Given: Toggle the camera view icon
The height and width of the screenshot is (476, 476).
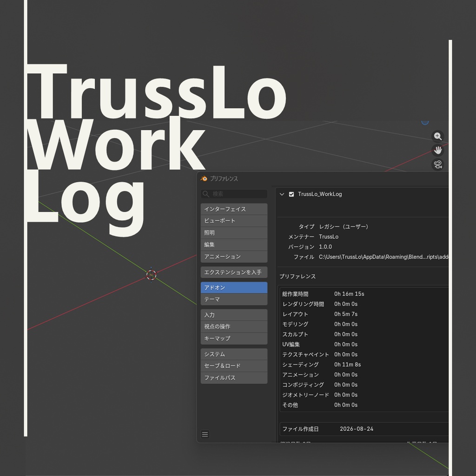Looking at the screenshot, I should pos(437,165).
